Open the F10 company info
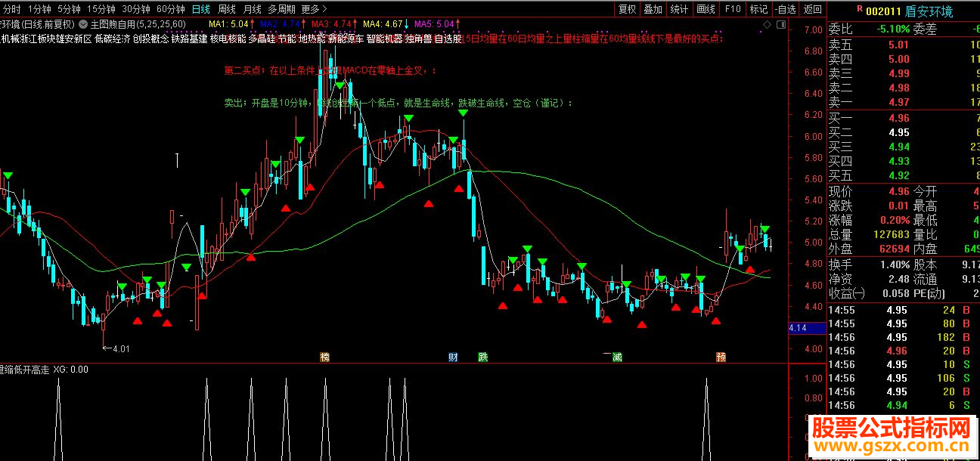This screenshot has width=980, height=461. coord(732,9)
